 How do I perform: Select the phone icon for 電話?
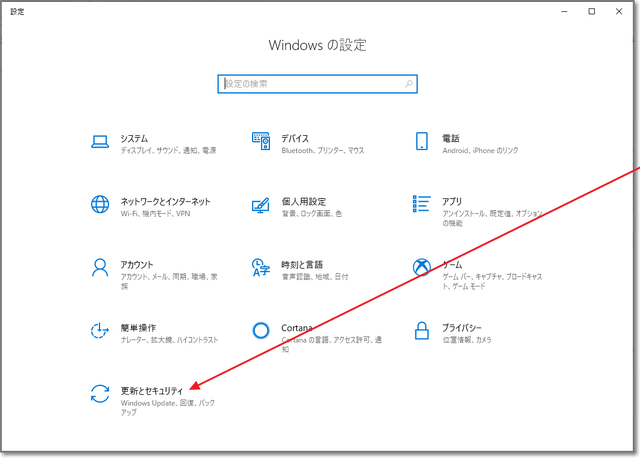click(422, 143)
